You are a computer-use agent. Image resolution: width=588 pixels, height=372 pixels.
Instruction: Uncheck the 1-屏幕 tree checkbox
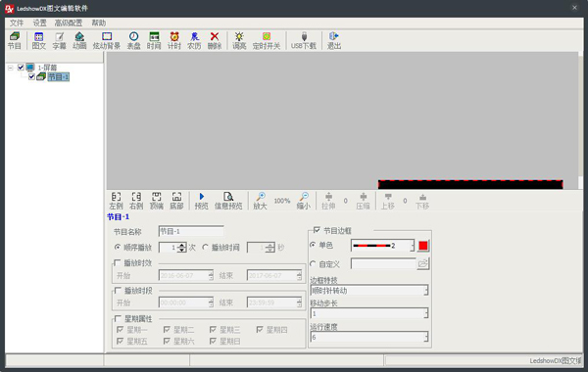(21, 68)
